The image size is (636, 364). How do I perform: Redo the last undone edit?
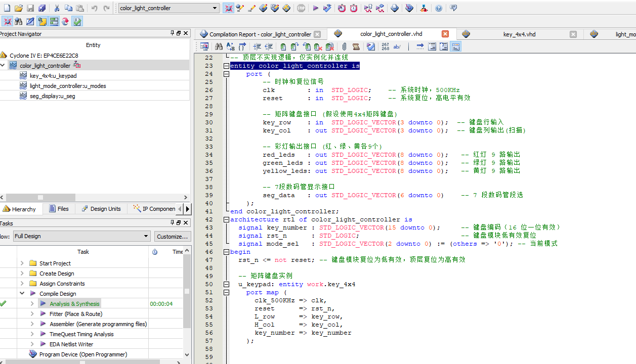(x=106, y=8)
